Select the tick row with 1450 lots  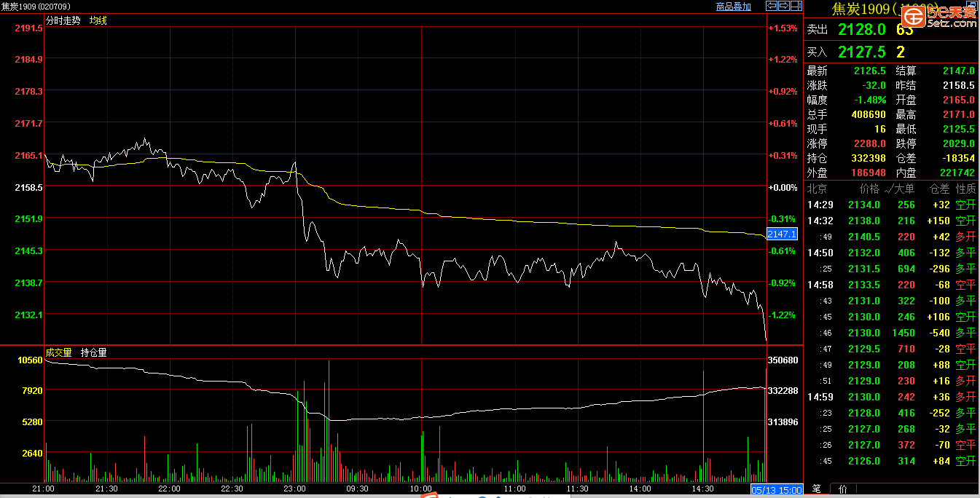[891, 333]
